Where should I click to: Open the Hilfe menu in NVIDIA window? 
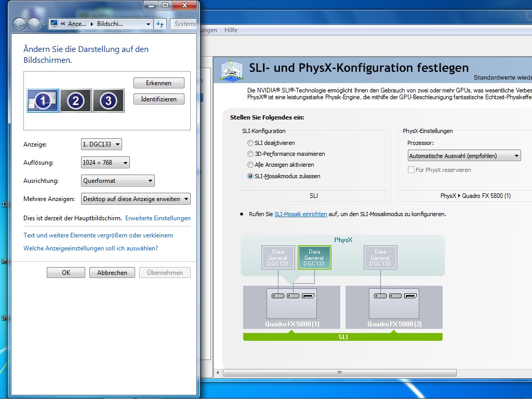click(231, 30)
